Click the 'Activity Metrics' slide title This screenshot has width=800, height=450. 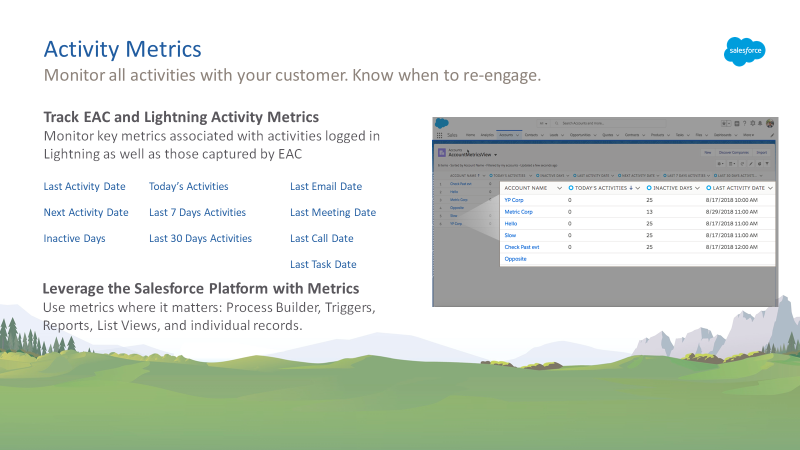point(122,49)
